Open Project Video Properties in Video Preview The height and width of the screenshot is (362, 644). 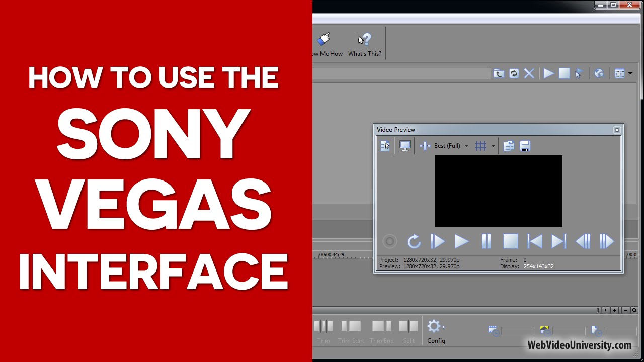pos(385,146)
